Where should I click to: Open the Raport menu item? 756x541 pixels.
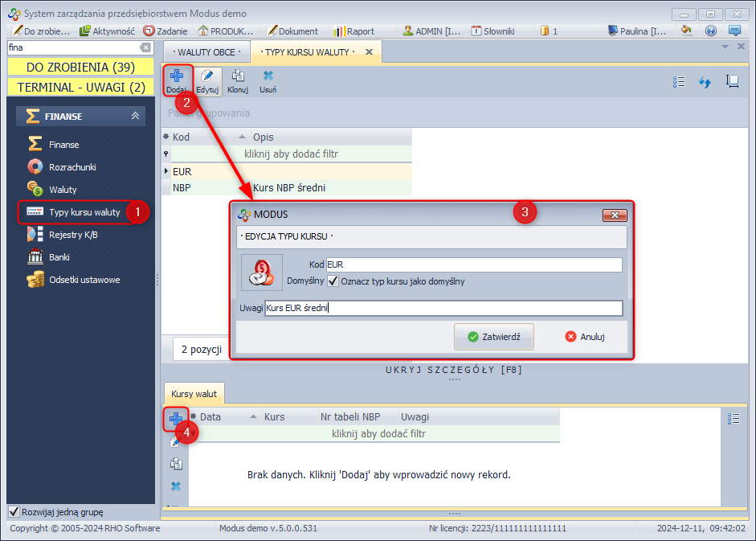353,31
